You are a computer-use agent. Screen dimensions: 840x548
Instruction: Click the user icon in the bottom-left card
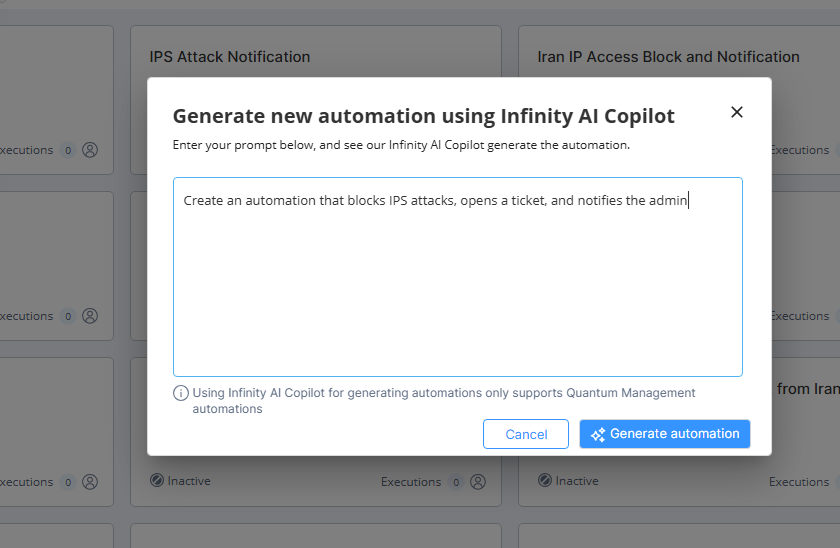click(x=90, y=482)
